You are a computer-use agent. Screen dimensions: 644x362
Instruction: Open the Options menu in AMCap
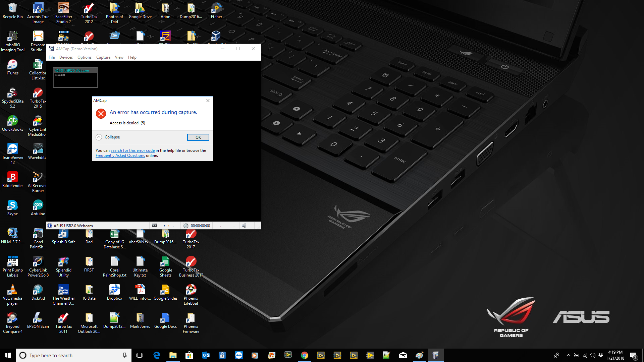click(x=85, y=57)
